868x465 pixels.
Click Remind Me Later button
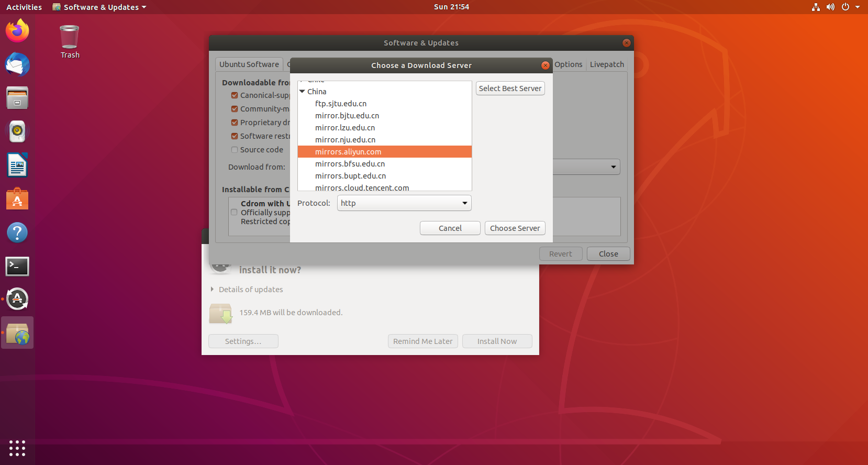422,341
